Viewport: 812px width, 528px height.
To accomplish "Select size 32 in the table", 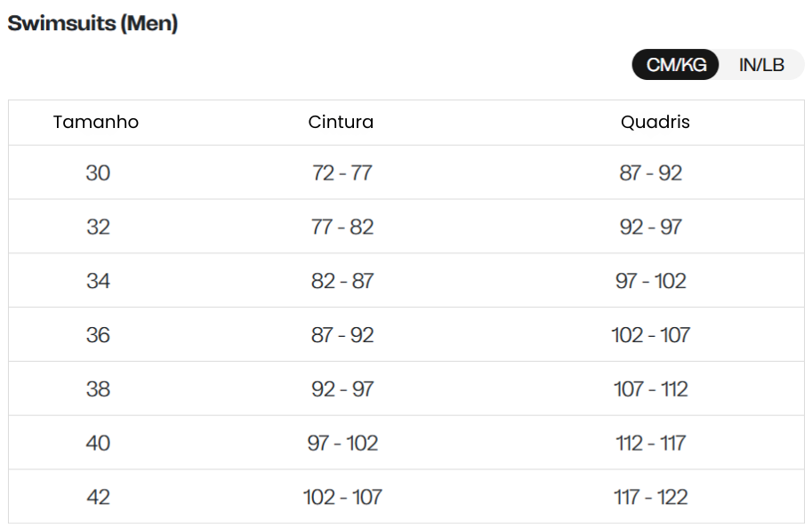I will pyautogui.click(x=98, y=227).
